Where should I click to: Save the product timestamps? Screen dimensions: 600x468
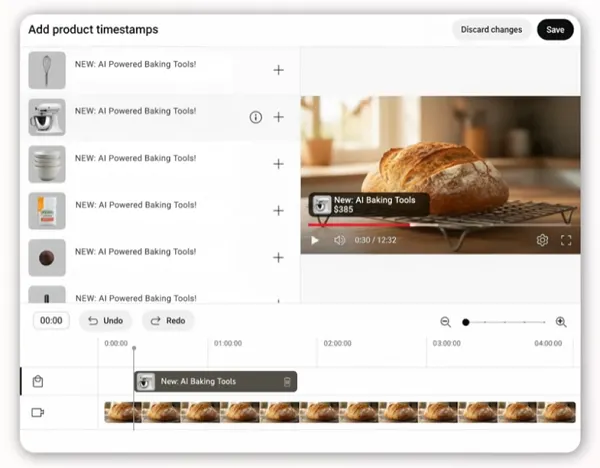555,30
